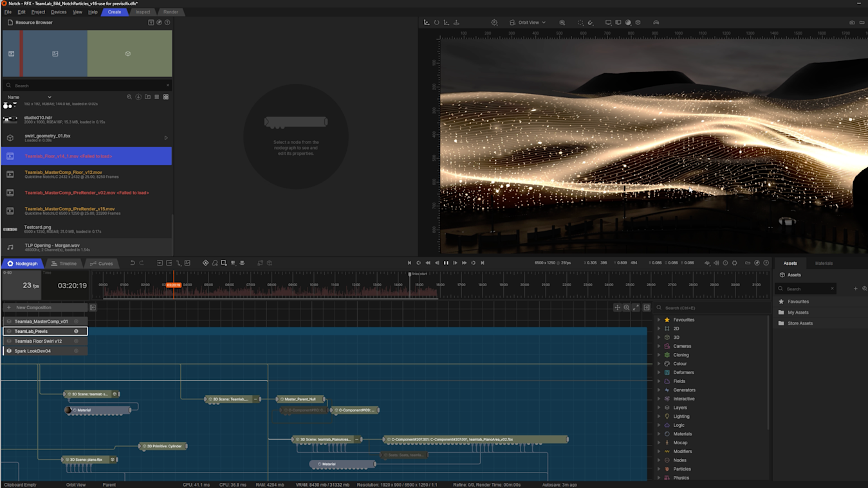
Task: Pause playback in the transport bar
Action: 446,263
